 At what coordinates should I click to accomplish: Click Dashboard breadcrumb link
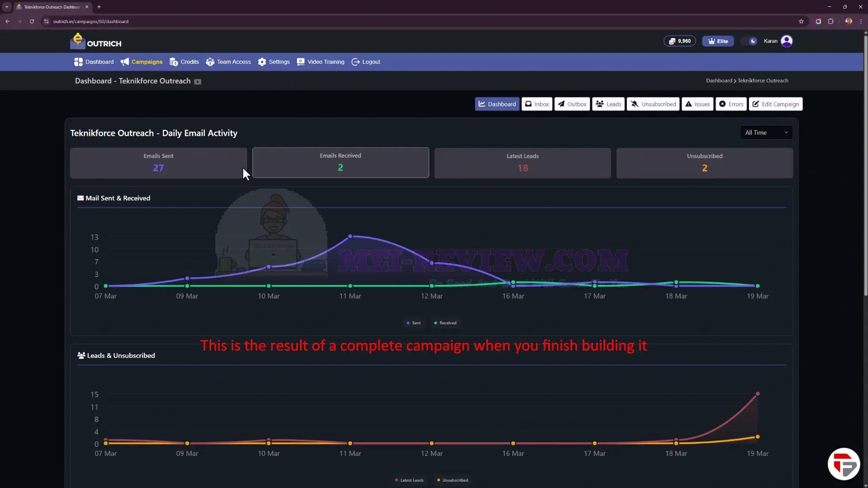pos(719,81)
